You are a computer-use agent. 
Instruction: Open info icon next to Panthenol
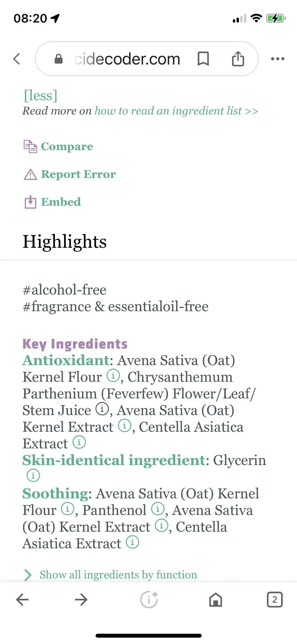pos(158,509)
